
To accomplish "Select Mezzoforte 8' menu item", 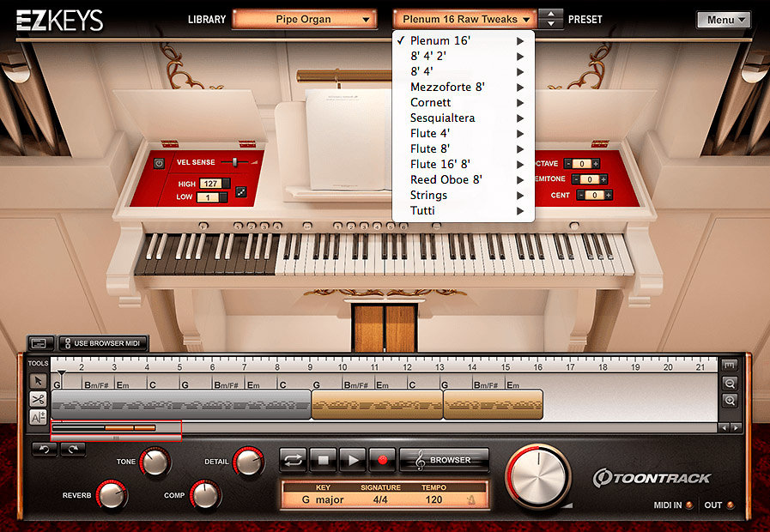I will [463, 88].
